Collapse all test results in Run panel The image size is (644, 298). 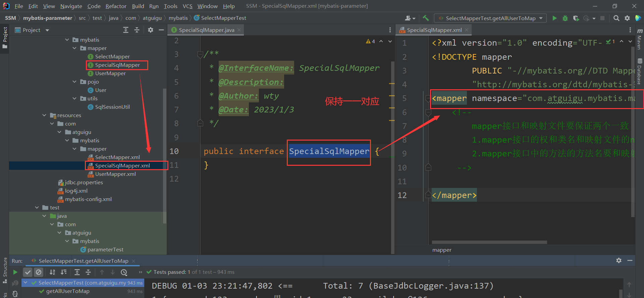88,272
